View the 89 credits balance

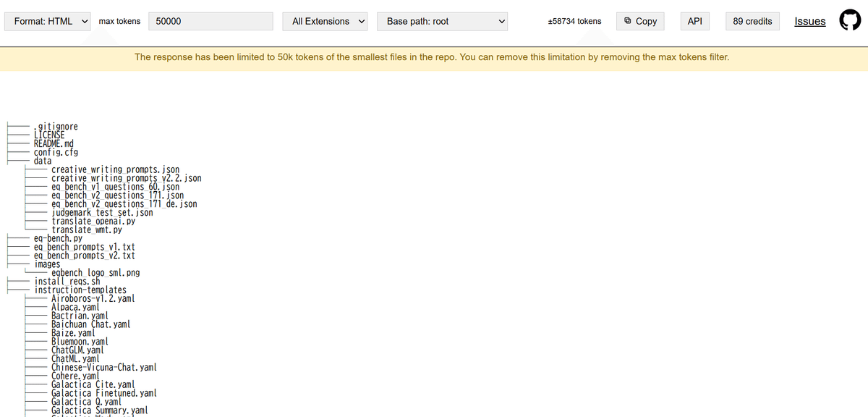pos(752,21)
